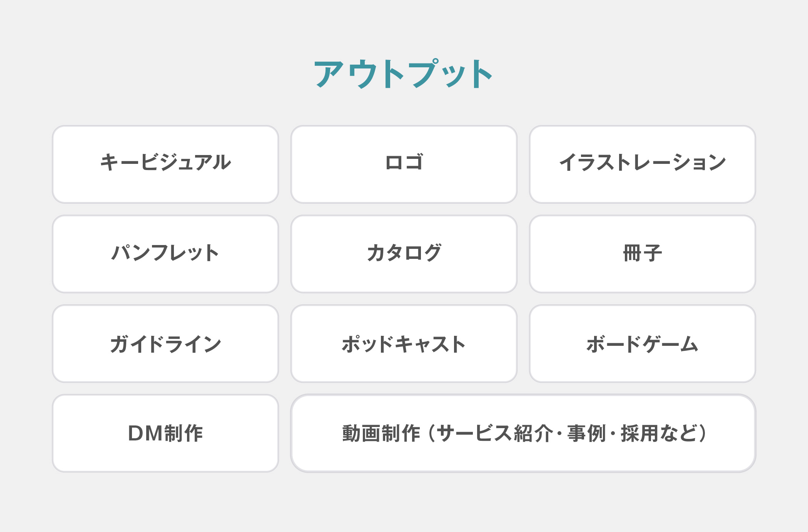808x532 pixels.
Task: Click the アウトプット heading
Action: [404, 74]
